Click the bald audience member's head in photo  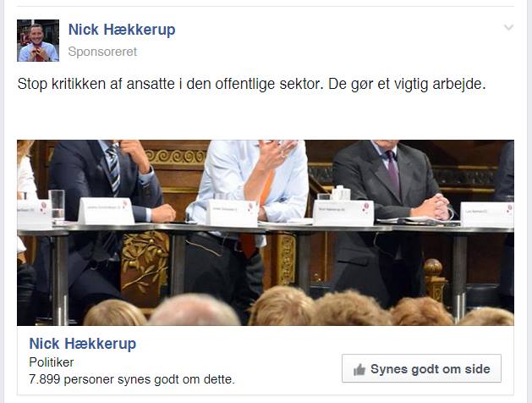coord(194,310)
